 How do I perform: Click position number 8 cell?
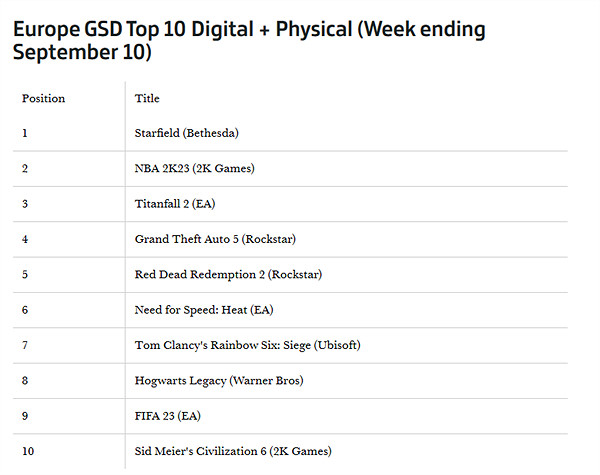coord(25,381)
